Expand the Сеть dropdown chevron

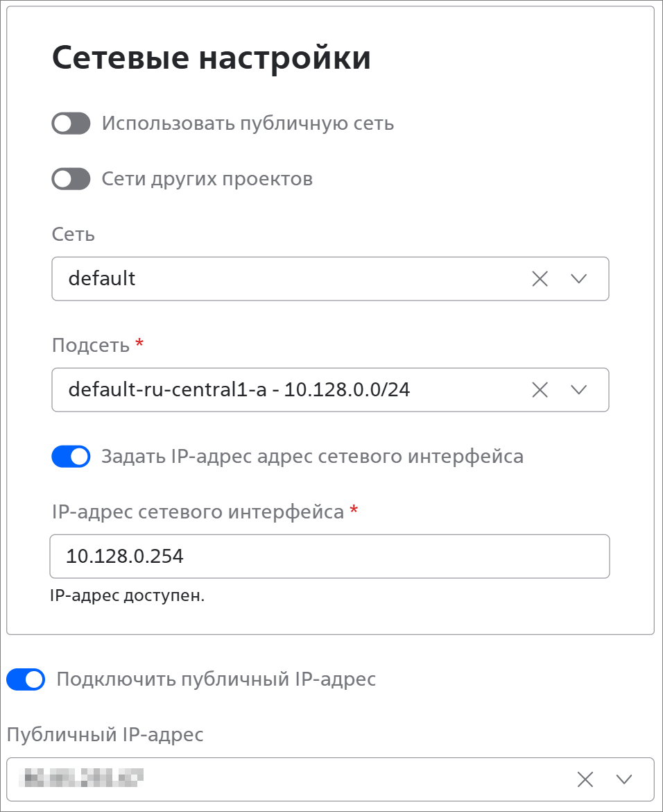pyautogui.click(x=578, y=279)
